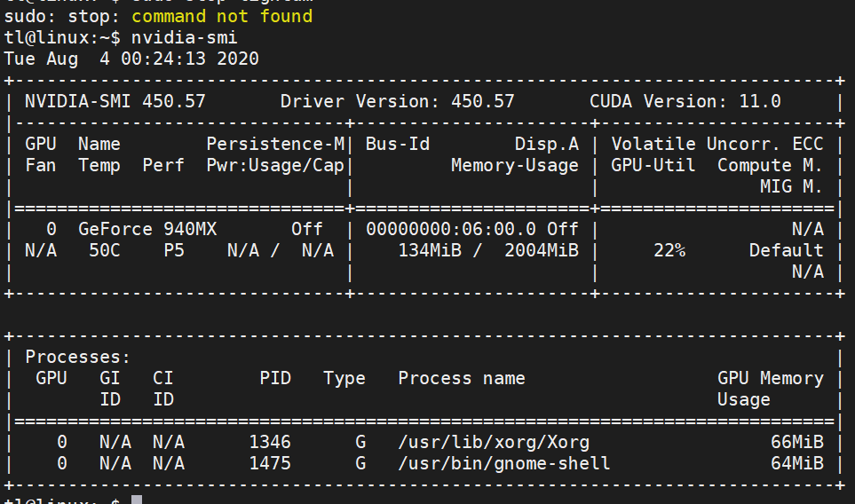Click the 'Compute M.' header

pyautogui.click(x=770, y=165)
